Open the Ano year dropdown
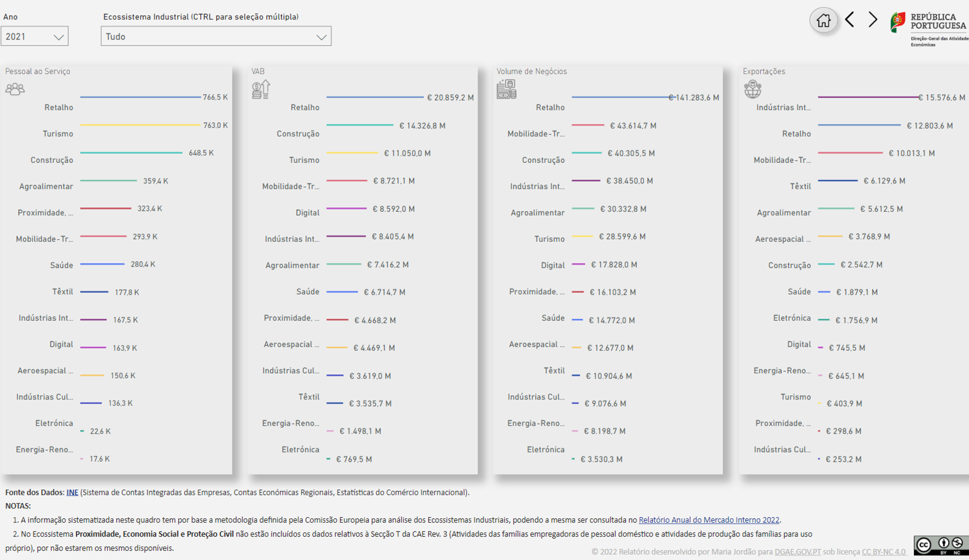969x560 pixels. pyautogui.click(x=34, y=37)
